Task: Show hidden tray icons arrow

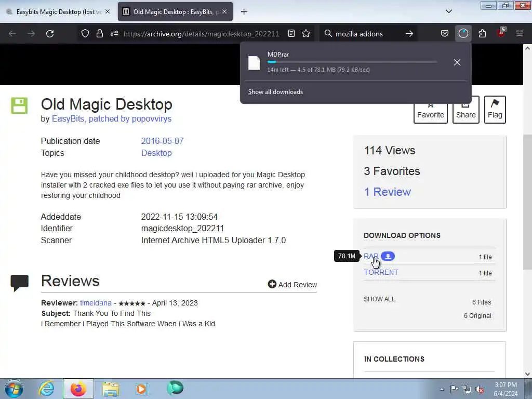Action: point(442,389)
